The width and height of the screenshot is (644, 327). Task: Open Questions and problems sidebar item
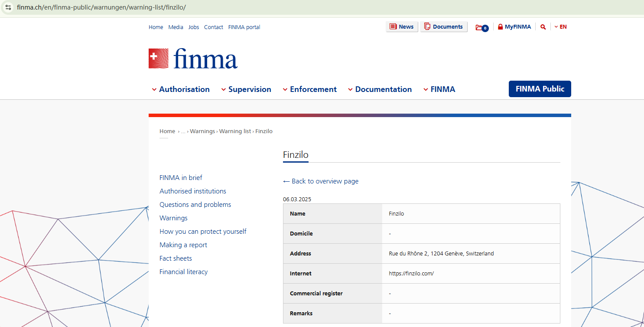point(195,205)
